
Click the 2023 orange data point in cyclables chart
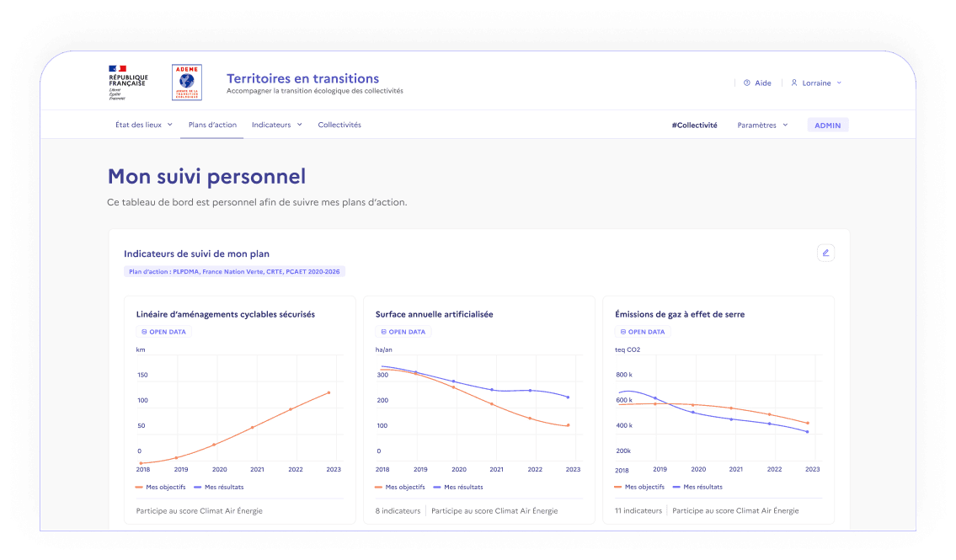coord(329,392)
